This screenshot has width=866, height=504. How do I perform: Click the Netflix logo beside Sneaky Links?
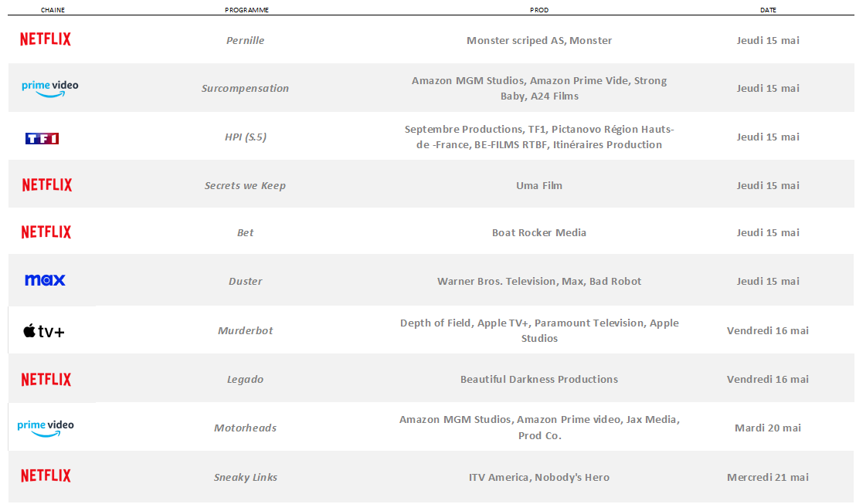tap(46, 476)
